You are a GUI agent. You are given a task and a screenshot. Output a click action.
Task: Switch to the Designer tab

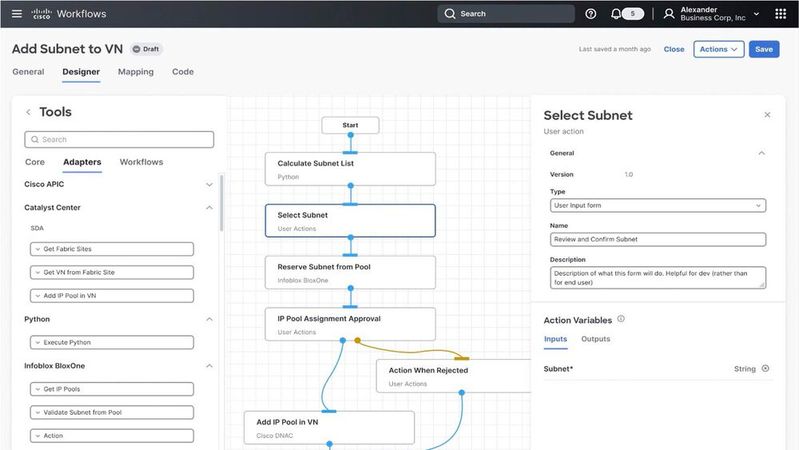tap(81, 72)
